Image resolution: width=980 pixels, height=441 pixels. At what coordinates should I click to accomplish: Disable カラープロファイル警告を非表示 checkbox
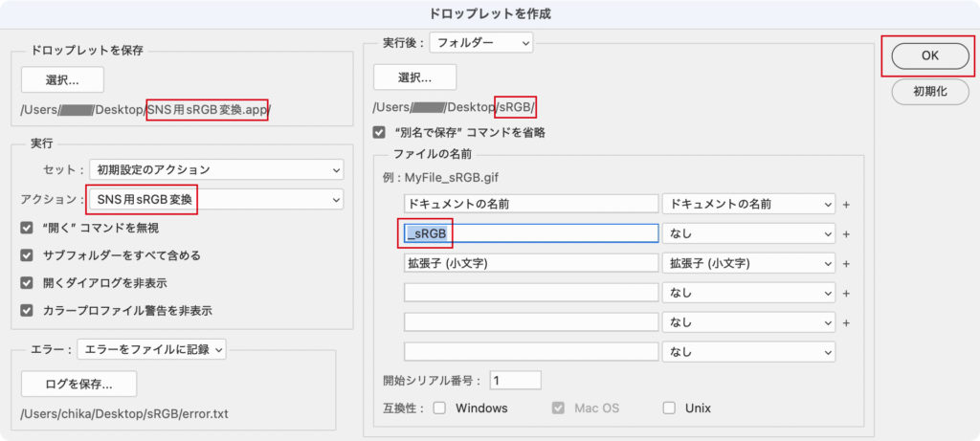tap(28, 310)
